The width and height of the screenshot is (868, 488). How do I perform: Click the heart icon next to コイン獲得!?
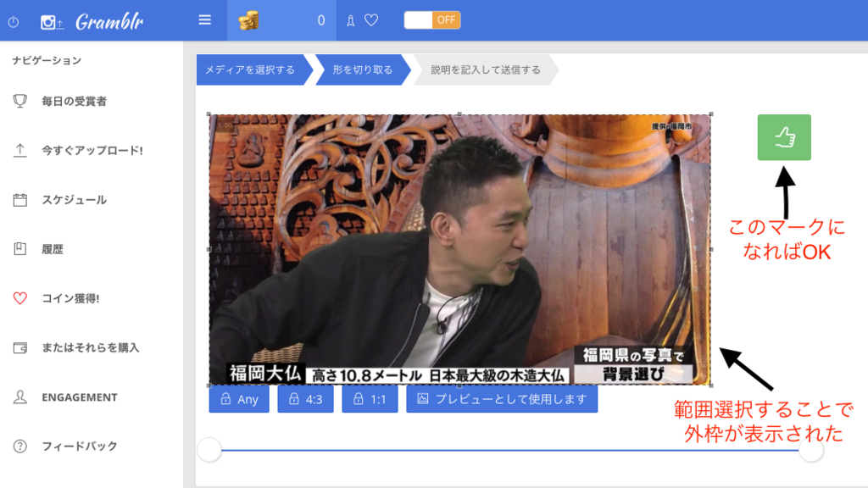19,298
